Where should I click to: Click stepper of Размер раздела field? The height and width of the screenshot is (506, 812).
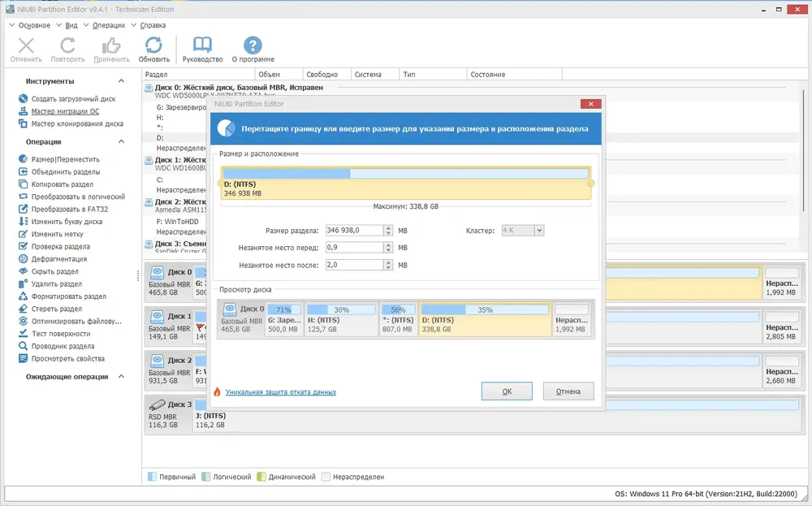388,231
